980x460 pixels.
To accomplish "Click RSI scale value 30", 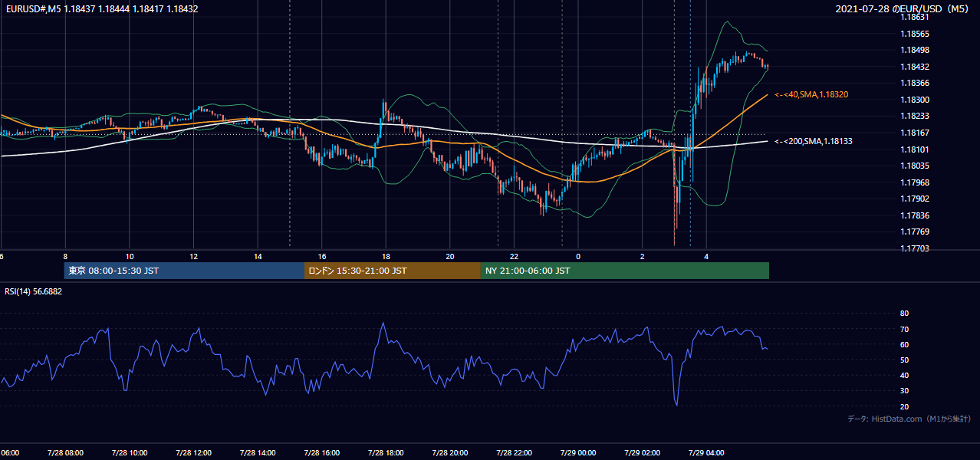I will click(x=904, y=391).
